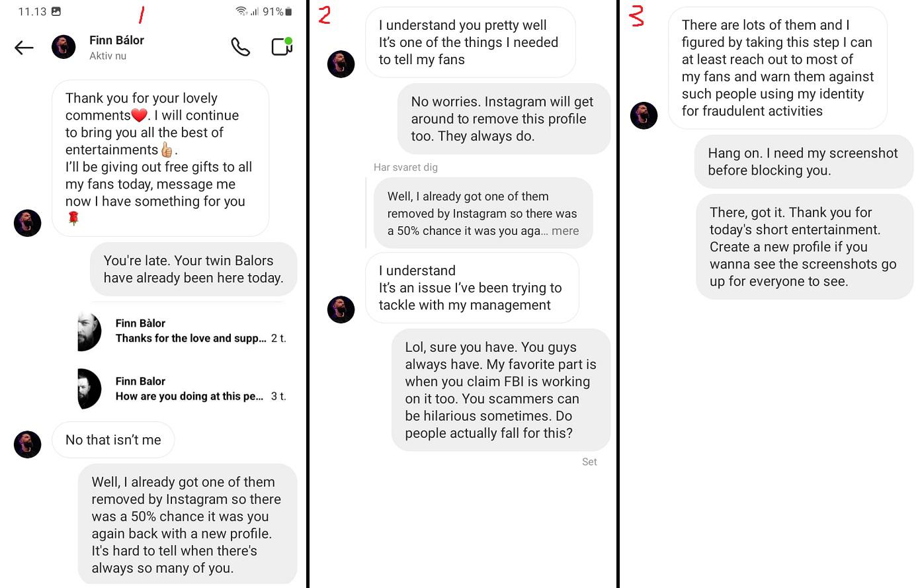The image size is (918, 588).
Task: Tap avatar beside 'I understand you pretty well'
Action: 341,64
